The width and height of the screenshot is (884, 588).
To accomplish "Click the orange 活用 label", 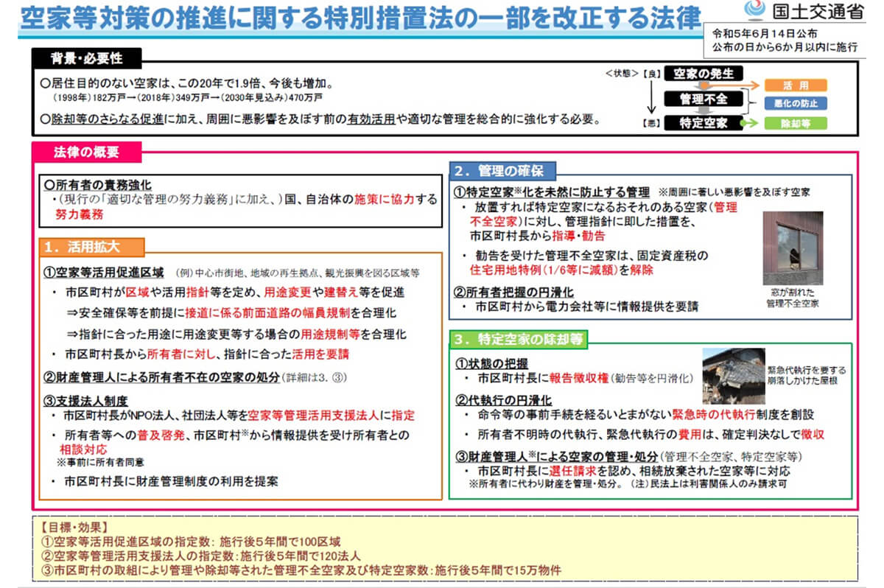I will pos(796,85).
